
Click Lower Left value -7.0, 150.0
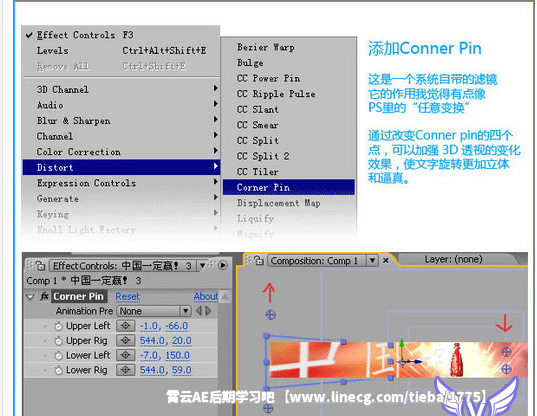(164, 355)
